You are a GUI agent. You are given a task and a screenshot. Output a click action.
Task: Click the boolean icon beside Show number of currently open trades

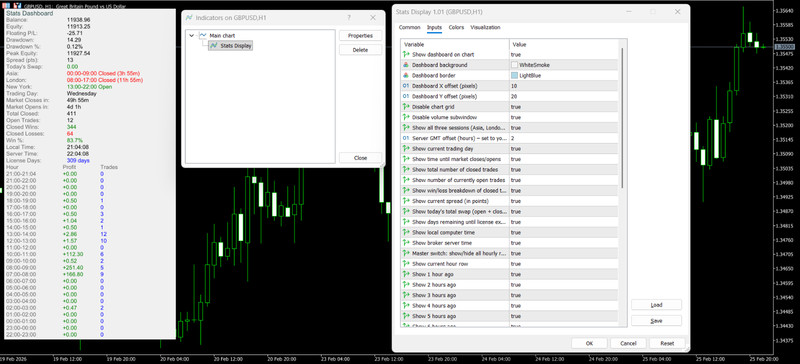[x=406, y=180]
